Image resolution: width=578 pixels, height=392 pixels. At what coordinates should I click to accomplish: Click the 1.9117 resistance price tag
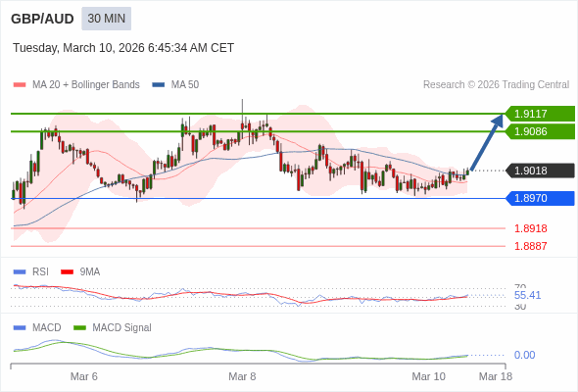(x=540, y=114)
